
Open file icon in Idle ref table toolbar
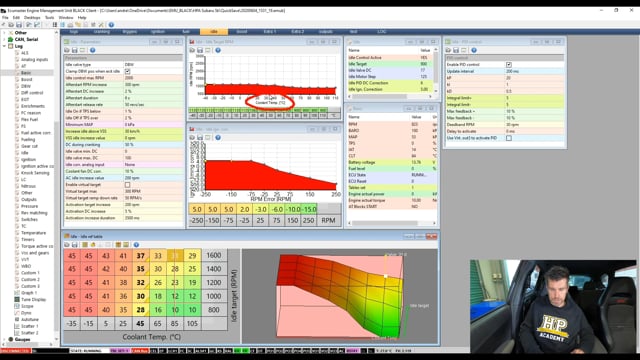pos(67,245)
